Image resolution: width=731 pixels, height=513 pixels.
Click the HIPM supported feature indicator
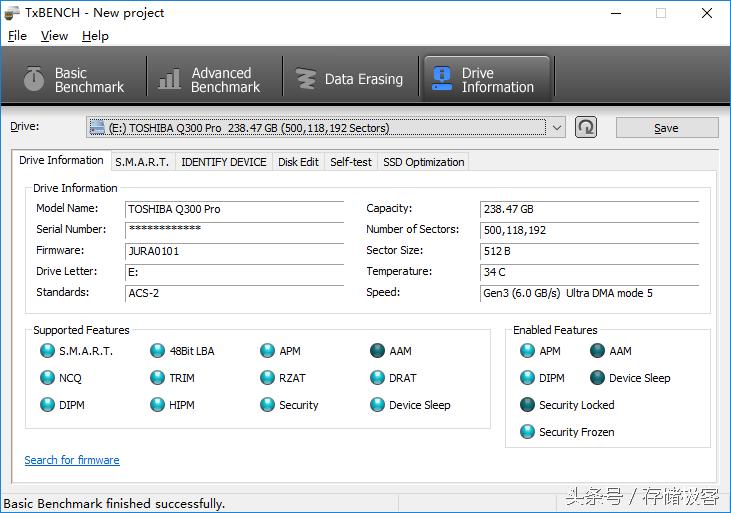coord(158,405)
